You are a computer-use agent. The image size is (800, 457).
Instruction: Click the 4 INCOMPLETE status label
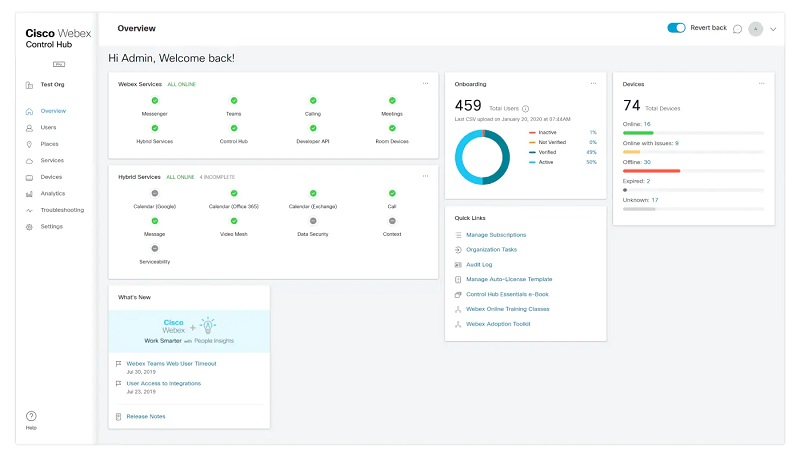click(x=217, y=177)
